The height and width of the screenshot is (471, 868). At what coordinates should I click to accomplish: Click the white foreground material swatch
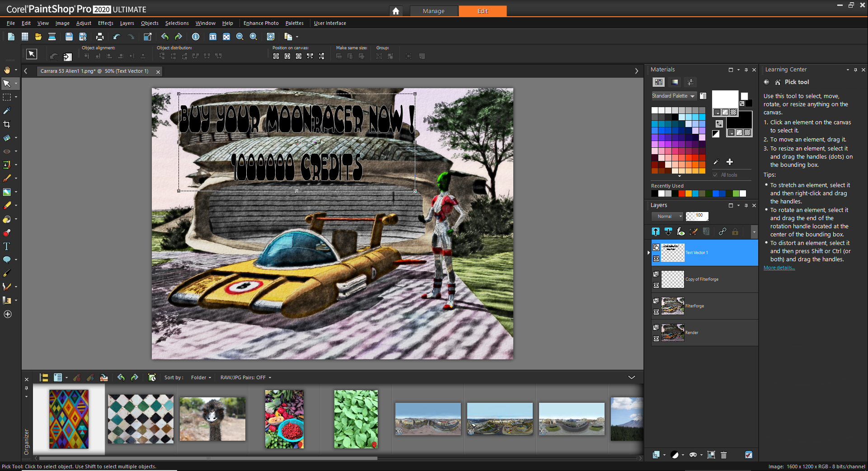(725, 99)
